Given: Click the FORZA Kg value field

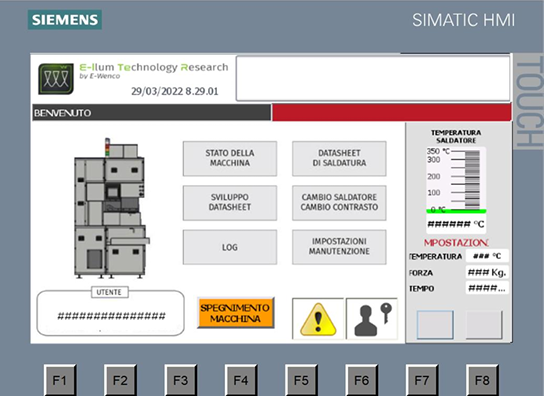Looking at the screenshot, I should coord(487,272).
